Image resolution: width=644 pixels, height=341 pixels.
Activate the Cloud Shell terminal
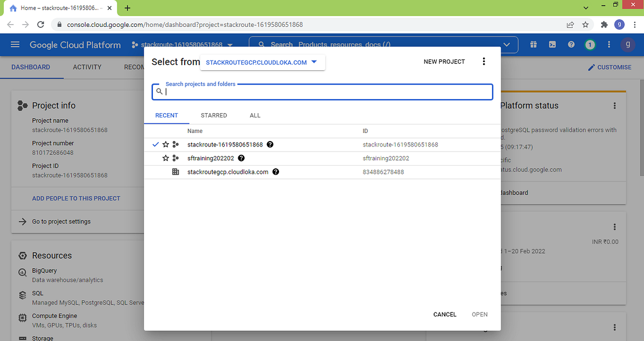[552, 45]
